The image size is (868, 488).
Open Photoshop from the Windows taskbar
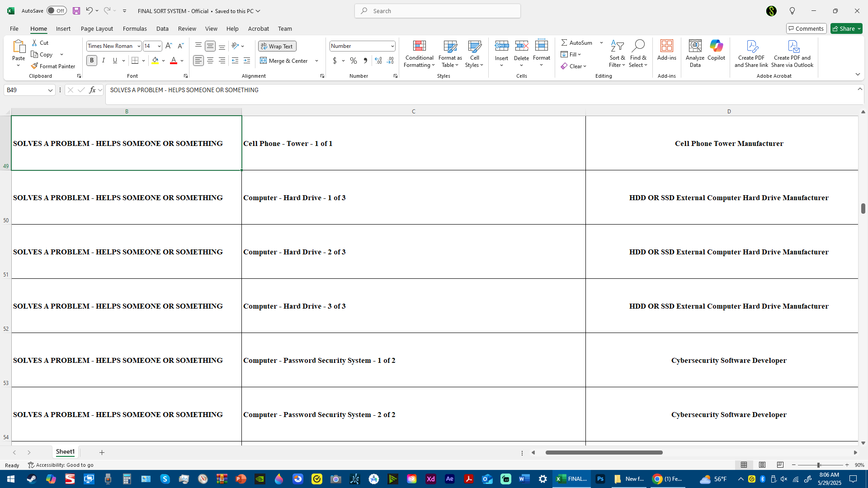pyautogui.click(x=600, y=479)
